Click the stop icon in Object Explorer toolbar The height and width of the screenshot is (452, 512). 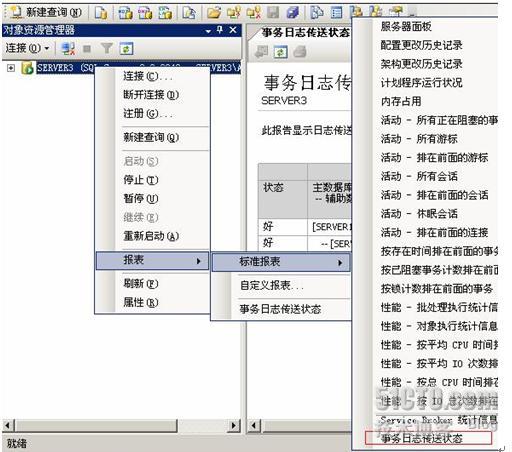[87, 49]
